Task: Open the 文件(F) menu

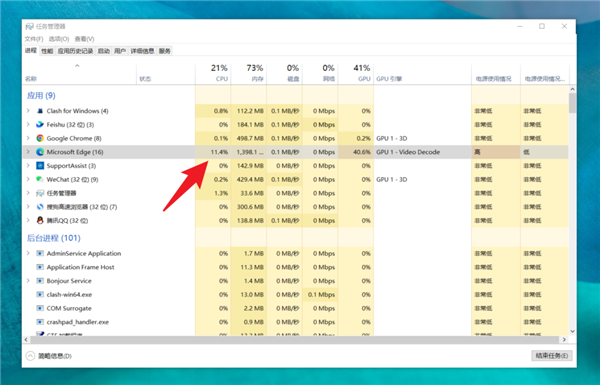Action: coord(34,39)
